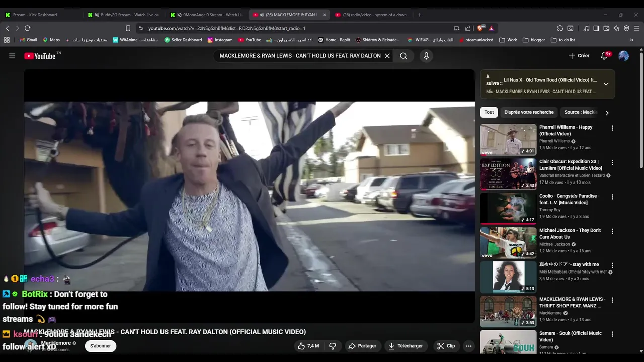The width and height of the screenshot is (644, 362).
Task: Open the Work bookmarks folder
Action: point(508,40)
